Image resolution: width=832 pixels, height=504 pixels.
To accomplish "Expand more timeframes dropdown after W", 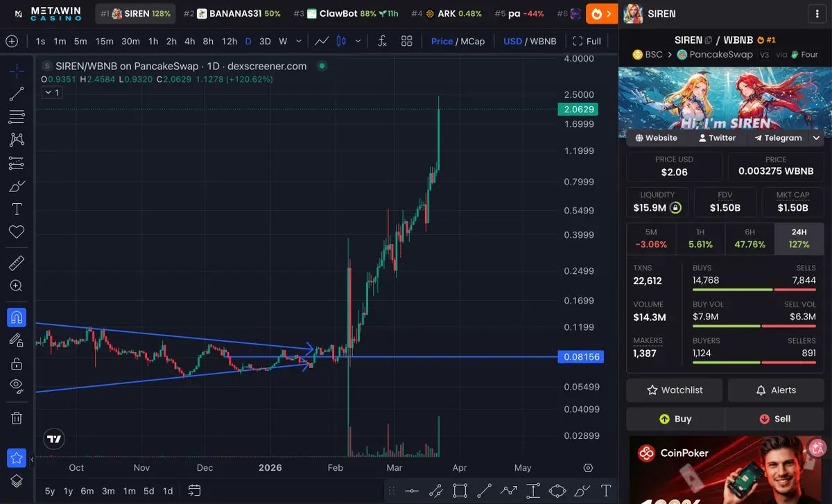I will point(299,41).
